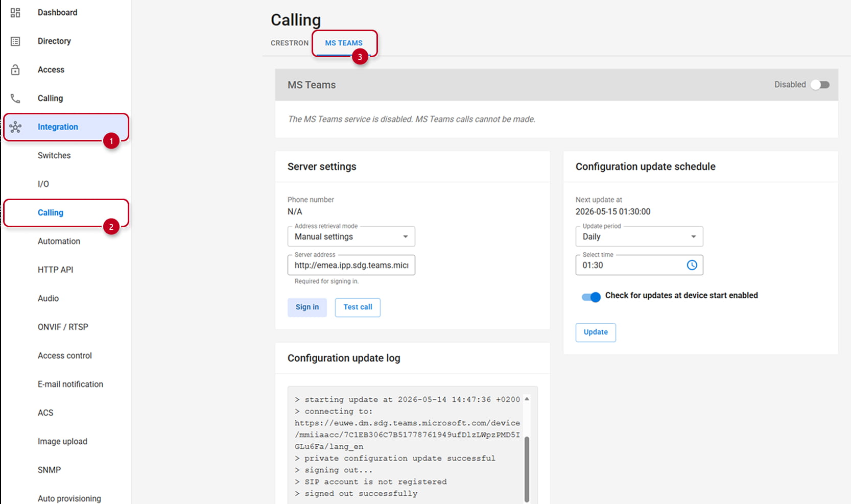Click the 'signed out successfully' log line

point(356,493)
